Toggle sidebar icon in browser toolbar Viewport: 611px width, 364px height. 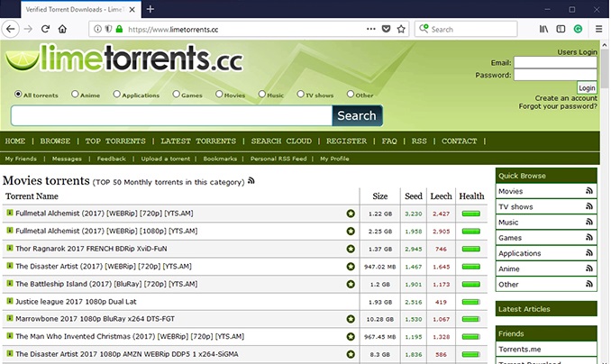pos(561,29)
